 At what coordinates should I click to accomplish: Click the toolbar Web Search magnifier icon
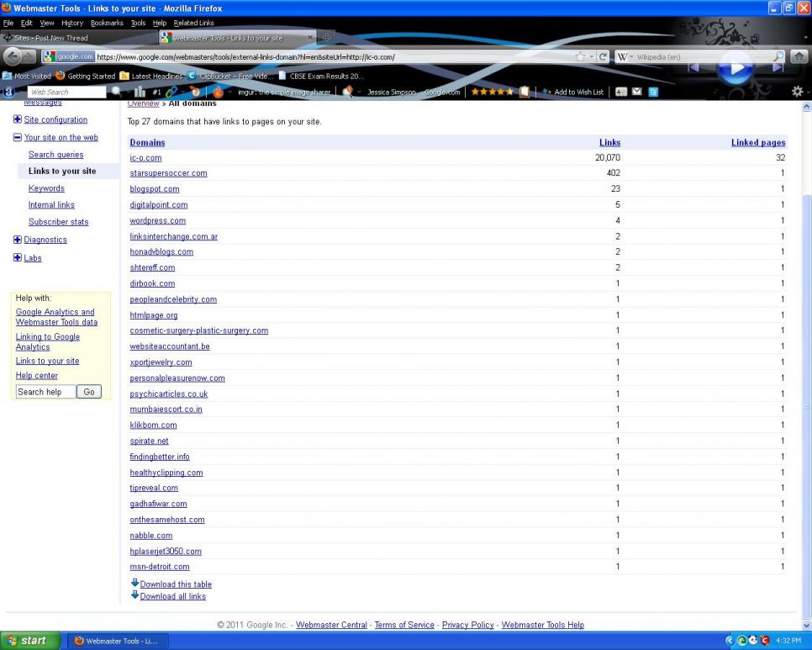pos(117,92)
